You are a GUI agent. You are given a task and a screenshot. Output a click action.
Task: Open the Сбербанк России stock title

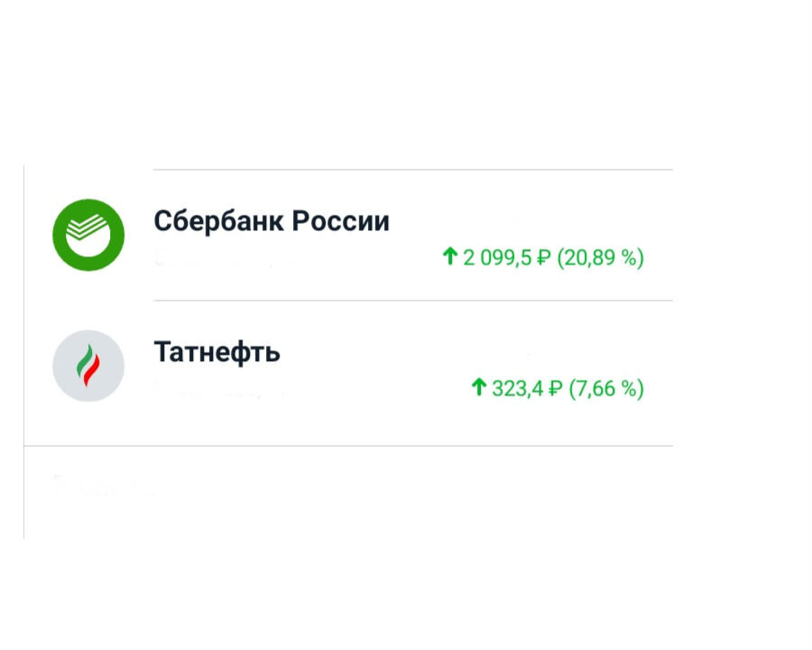point(272,221)
